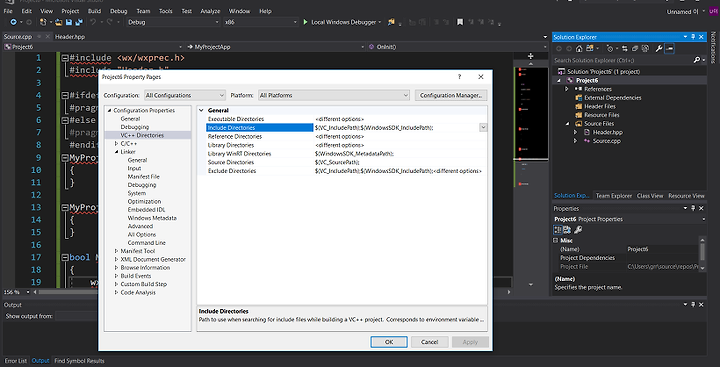
Task: Open Configuration Manager
Action: pos(451,96)
